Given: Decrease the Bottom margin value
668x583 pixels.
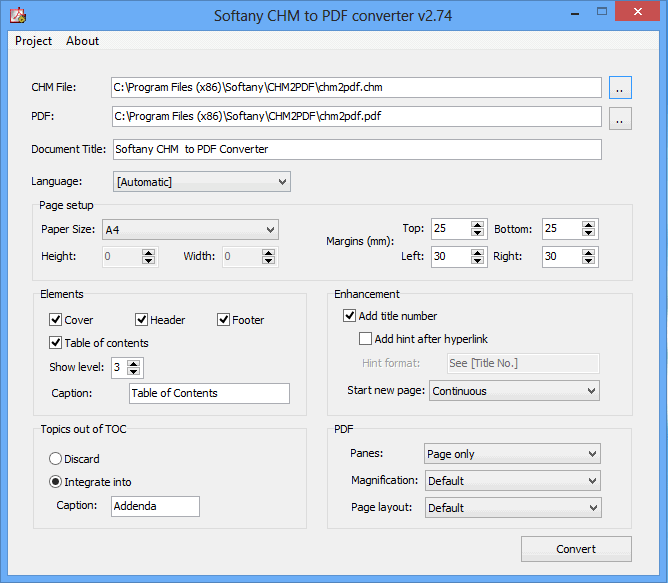Looking at the screenshot, I should point(589,233).
